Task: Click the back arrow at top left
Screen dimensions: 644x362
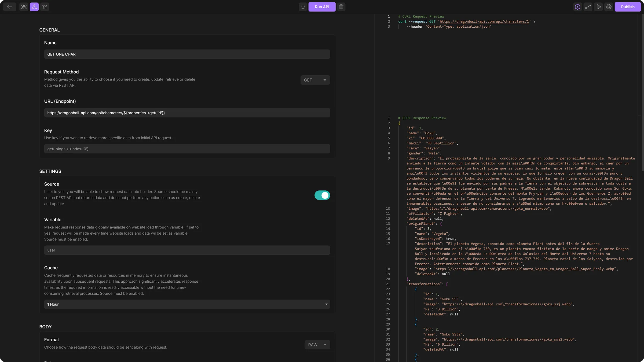Action: pyautogui.click(x=10, y=7)
